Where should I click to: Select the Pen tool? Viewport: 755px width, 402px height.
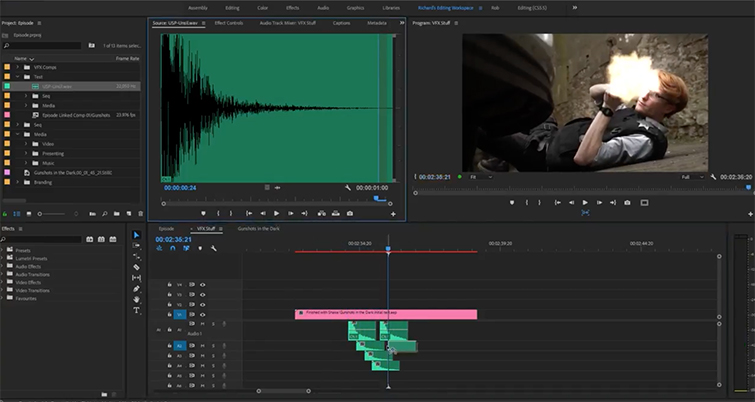137,289
